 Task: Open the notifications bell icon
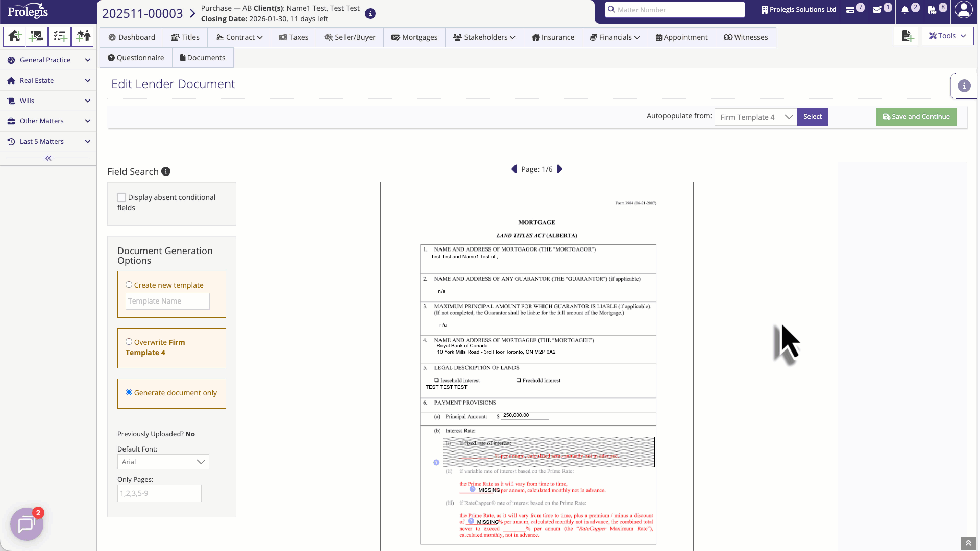coord(905,10)
